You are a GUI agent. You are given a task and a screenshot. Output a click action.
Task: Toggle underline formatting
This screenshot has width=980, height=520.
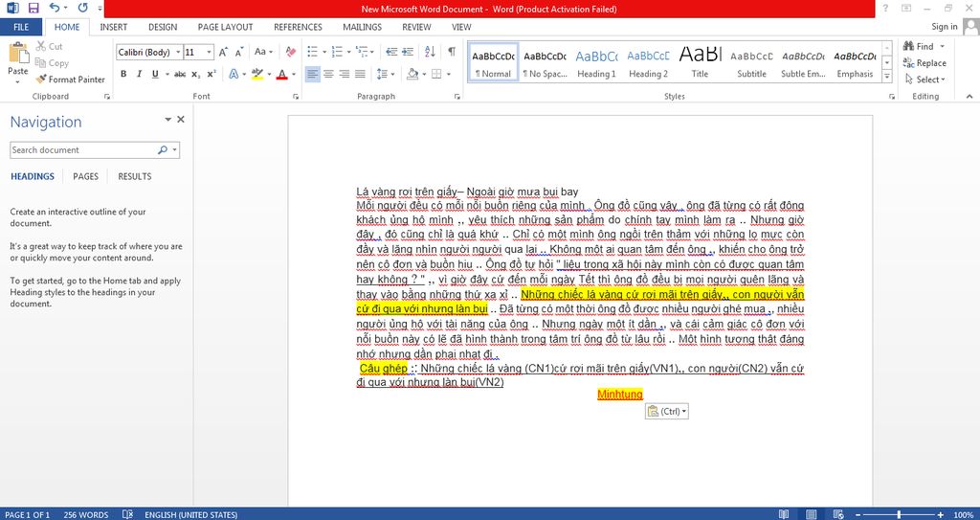point(155,74)
